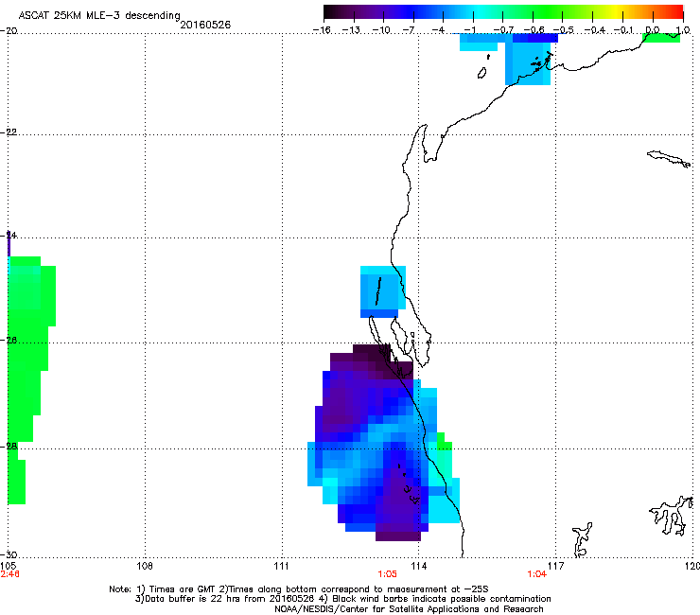Pick the red end of the color bar
Screen dimensions: 700x615
(x=677, y=12)
